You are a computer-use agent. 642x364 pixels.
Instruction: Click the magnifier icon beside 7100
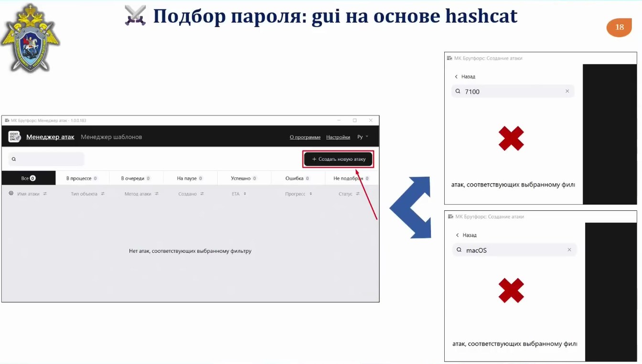pyautogui.click(x=458, y=91)
